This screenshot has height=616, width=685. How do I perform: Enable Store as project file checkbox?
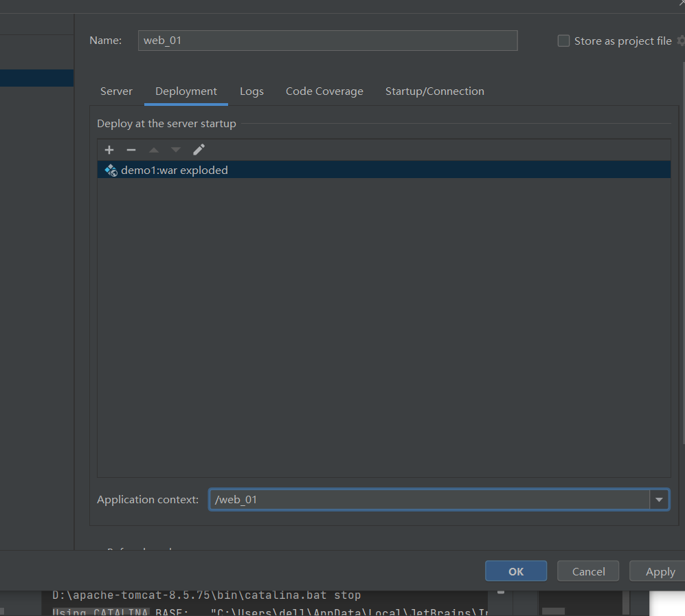563,41
